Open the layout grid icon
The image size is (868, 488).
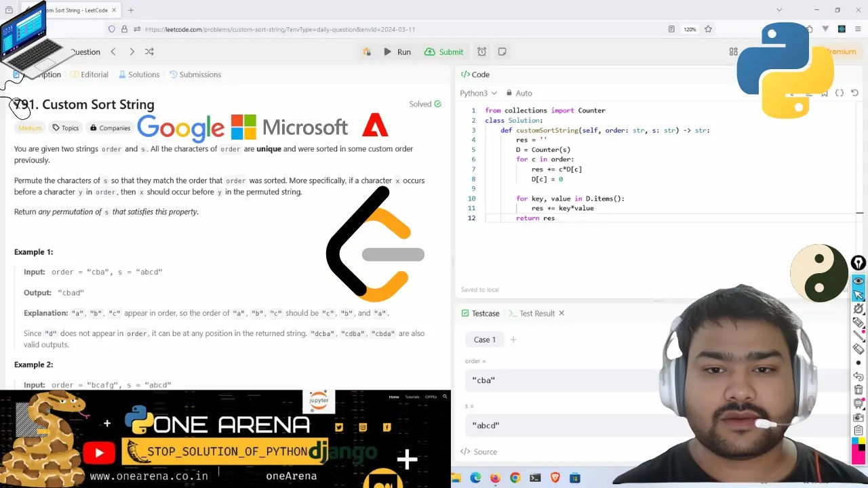(x=733, y=52)
